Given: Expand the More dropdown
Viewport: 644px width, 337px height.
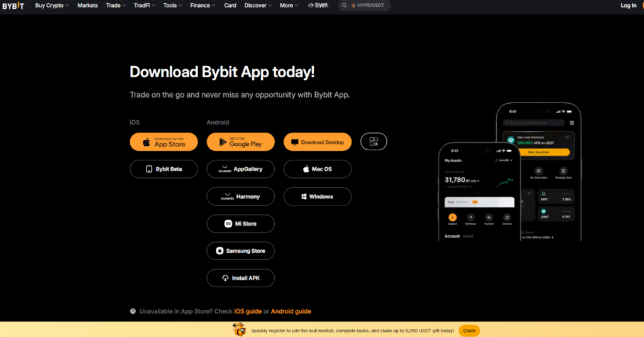Looking at the screenshot, I should [289, 5].
